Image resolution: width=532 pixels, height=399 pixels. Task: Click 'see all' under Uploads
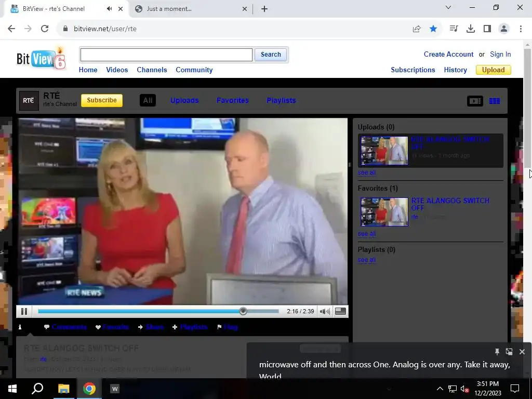pos(367,172)
